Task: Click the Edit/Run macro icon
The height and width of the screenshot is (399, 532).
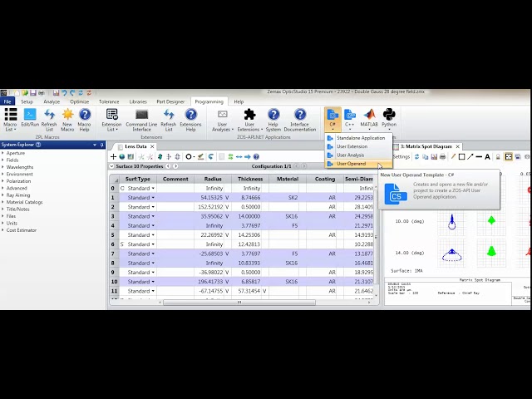Action: tap(30, 118)
